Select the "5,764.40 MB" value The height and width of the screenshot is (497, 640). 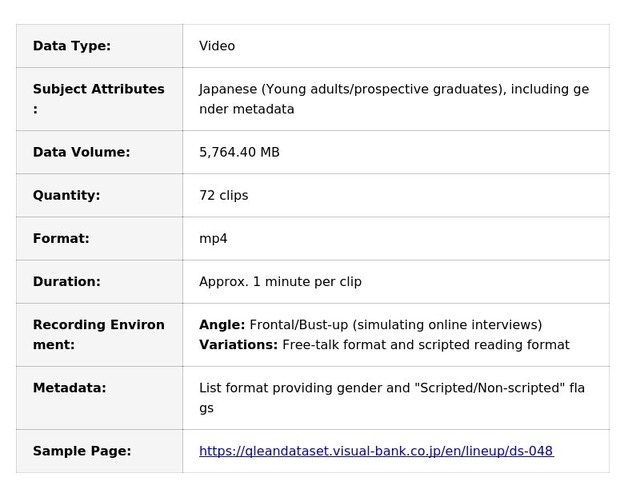point(239,153)
